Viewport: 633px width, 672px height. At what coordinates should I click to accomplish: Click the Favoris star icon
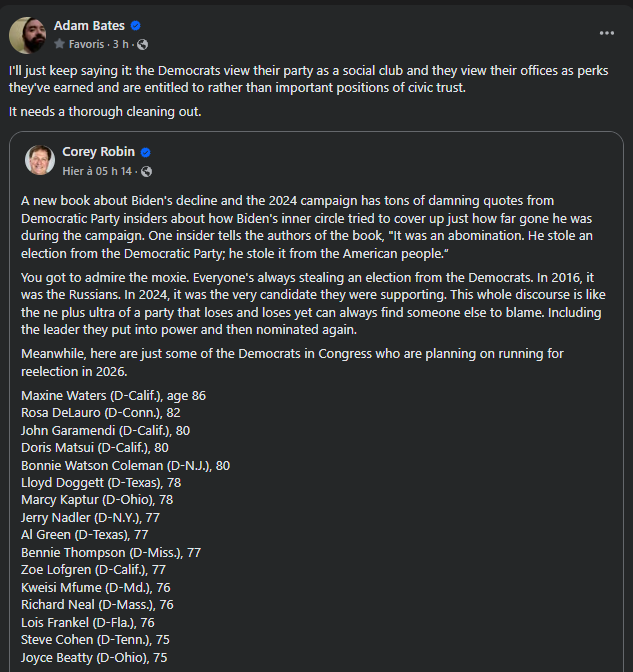[x=59, y=45]
